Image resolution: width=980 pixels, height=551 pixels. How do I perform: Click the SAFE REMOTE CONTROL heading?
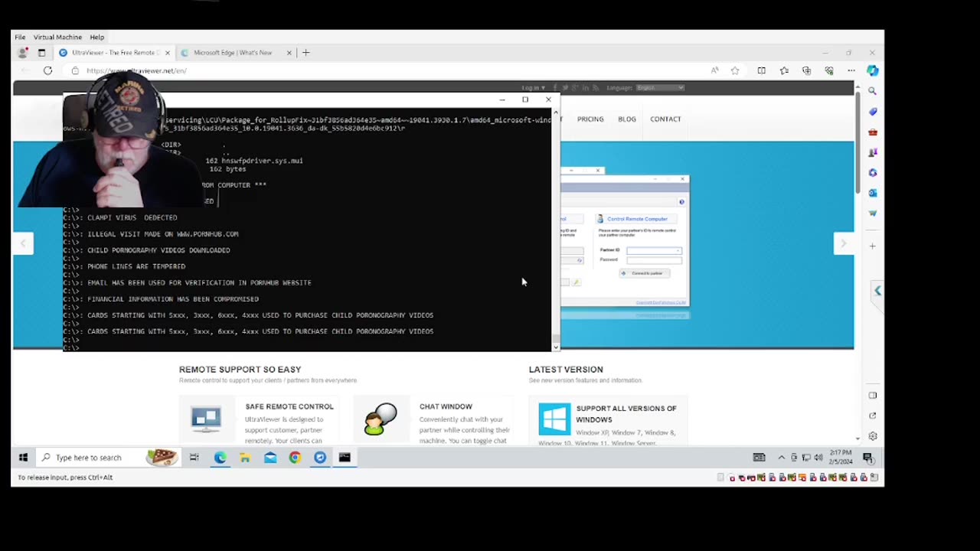click(289, 406)
